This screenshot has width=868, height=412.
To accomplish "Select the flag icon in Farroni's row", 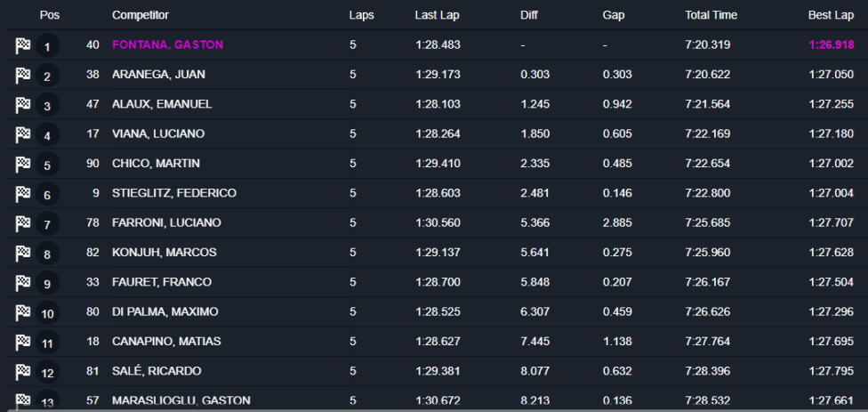I will 23,223.
